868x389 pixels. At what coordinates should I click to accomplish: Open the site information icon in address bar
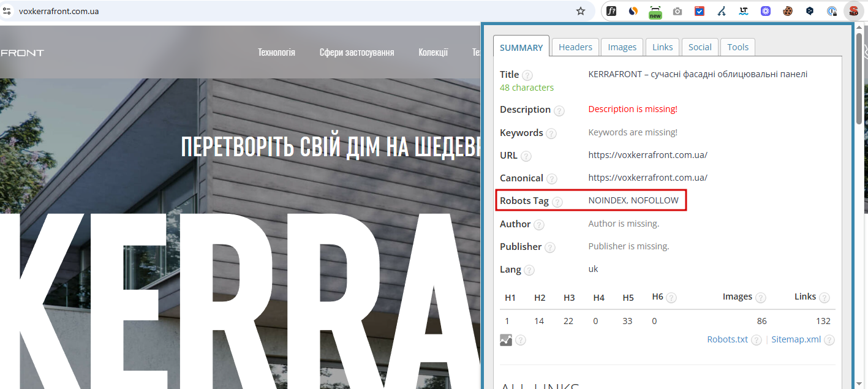(7, 11)
